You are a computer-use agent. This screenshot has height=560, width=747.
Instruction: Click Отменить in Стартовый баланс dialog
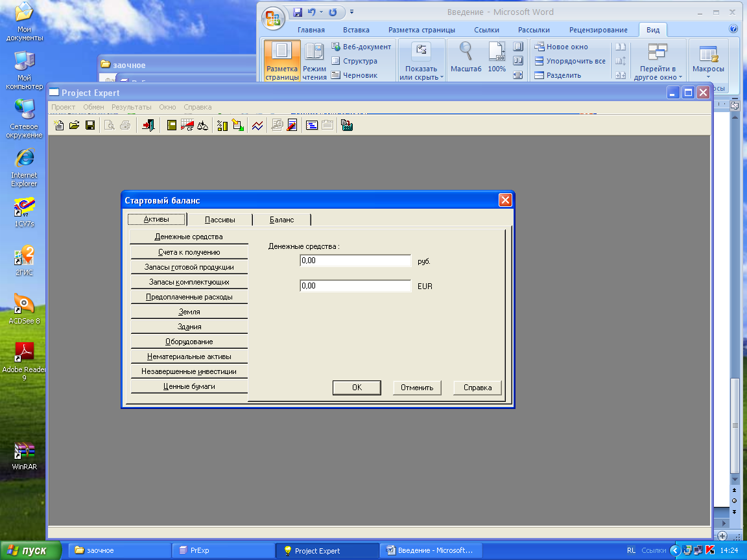point(417,388)
